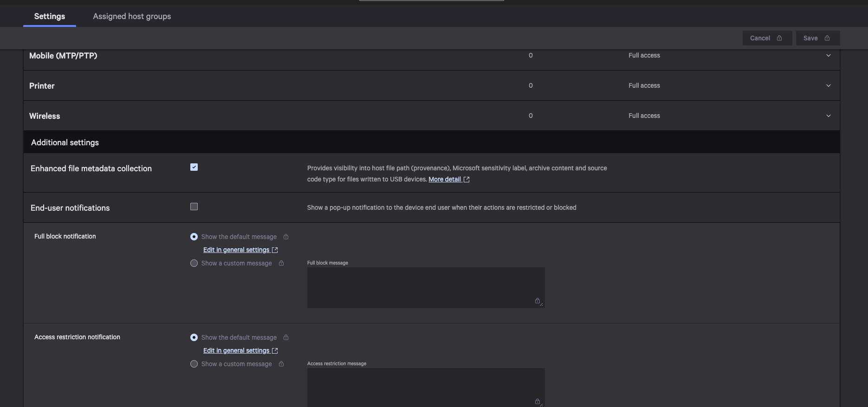The width and height of the screenshot is (868, 407).
Task: Switch to Assigned host groups tab
Action: (x=132, y=16)
